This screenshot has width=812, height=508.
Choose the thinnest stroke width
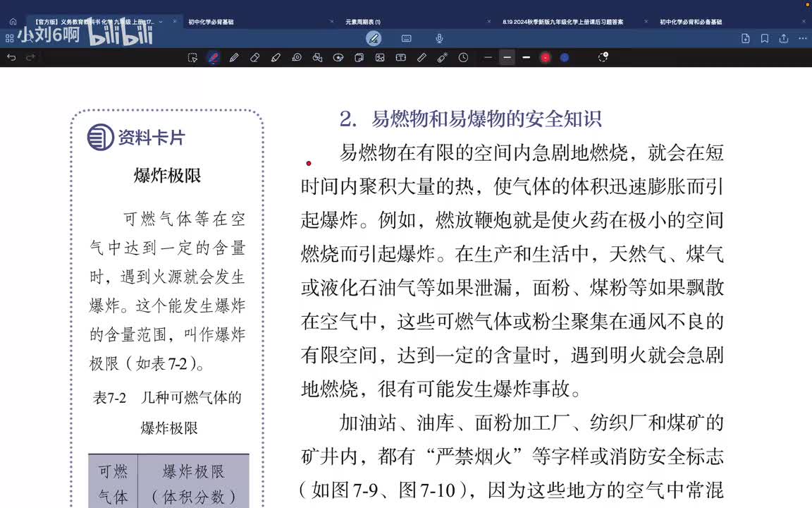pos(488,58)
